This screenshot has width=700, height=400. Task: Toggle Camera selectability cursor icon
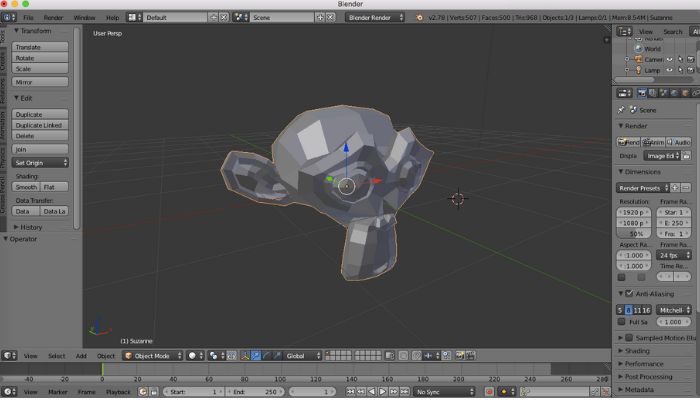[680, 59]
